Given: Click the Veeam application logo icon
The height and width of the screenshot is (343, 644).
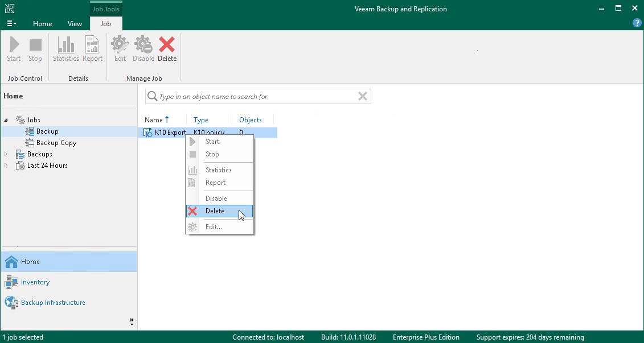Looking at the screenshot, I should pos(10,8).
